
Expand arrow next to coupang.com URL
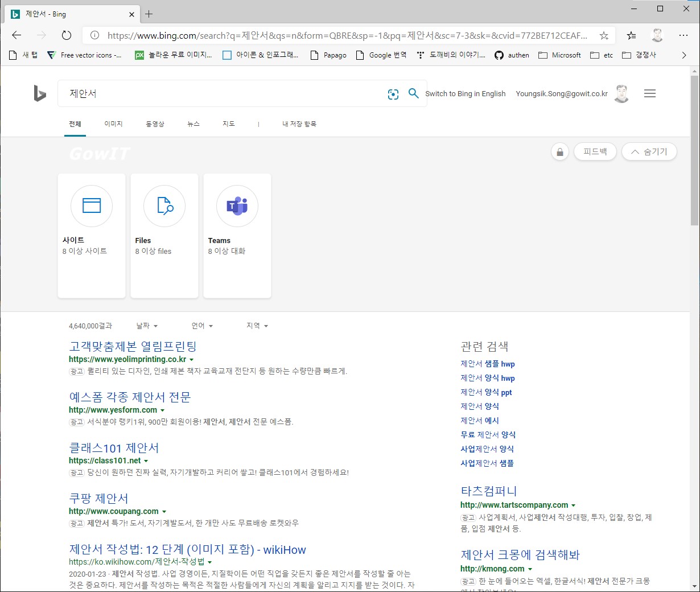click(x=164, y=512)
